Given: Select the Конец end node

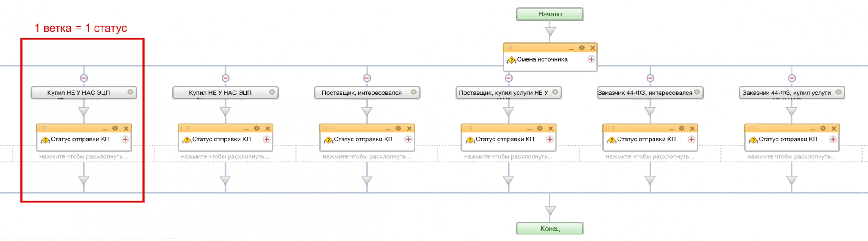Looking at the screenshot, I should tap(549, 228).
